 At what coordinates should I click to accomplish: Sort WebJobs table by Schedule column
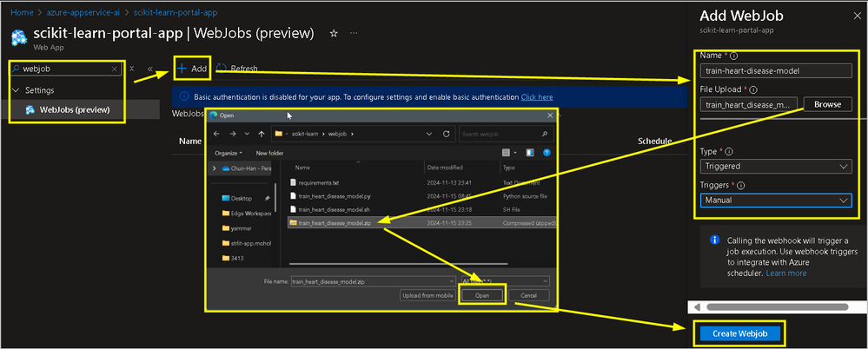655,141
